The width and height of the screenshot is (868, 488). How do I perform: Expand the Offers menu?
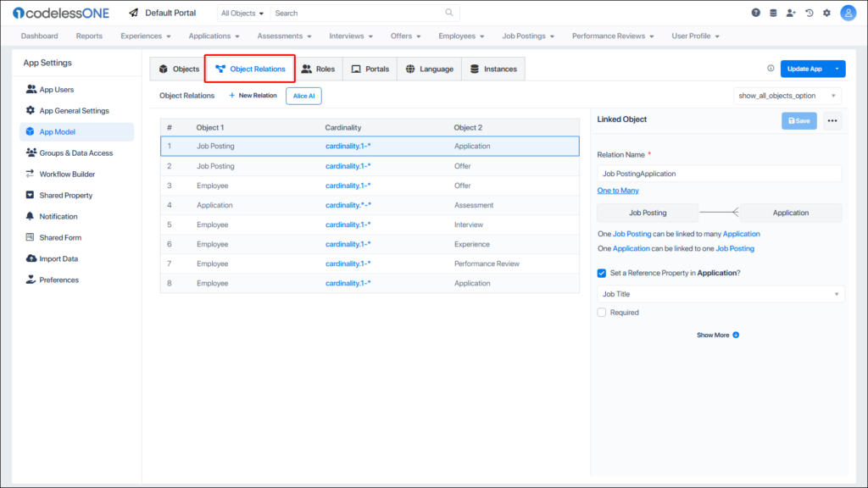(x=406, y=36)
